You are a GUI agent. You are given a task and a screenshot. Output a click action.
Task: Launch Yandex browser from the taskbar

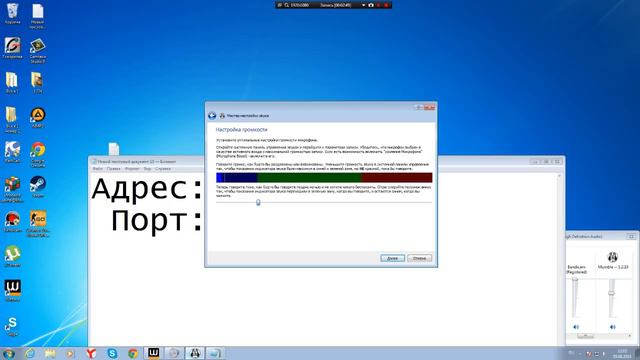click(x=91, y=353)
